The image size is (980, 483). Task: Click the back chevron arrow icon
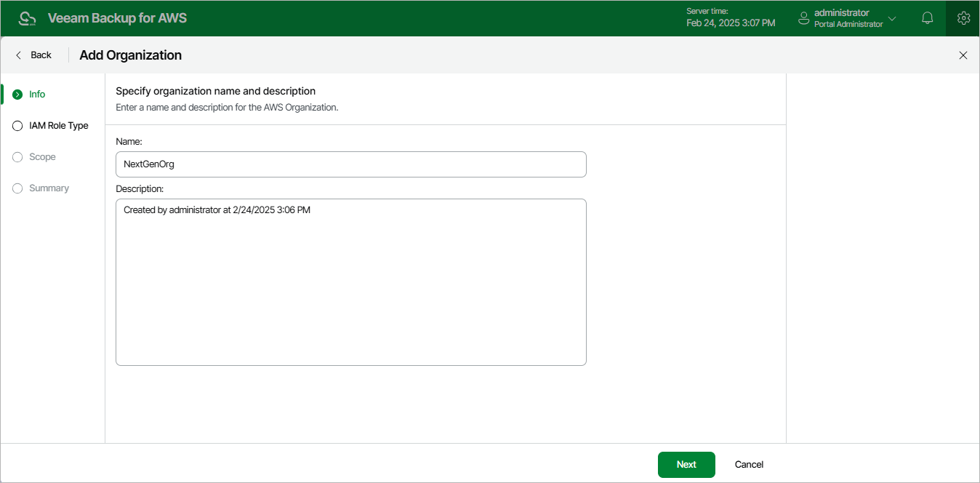point(17,55)
